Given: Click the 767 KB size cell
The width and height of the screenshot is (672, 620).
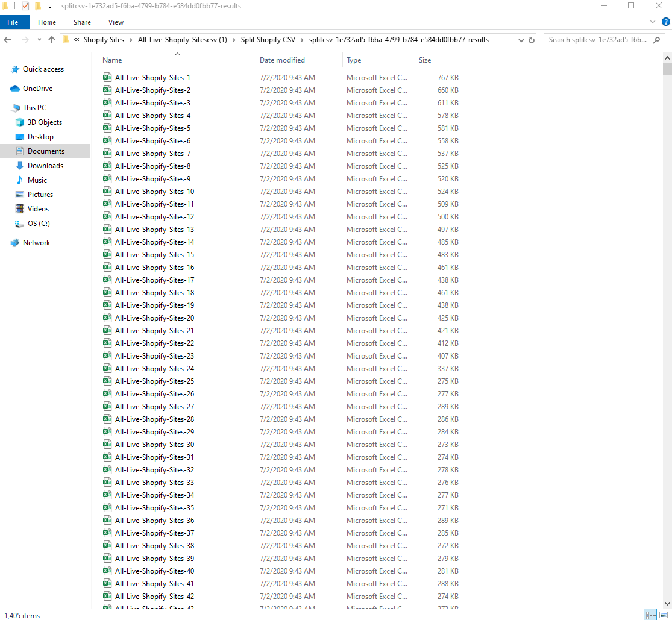Looking at the screenshot, I should [x=448, y=78].
